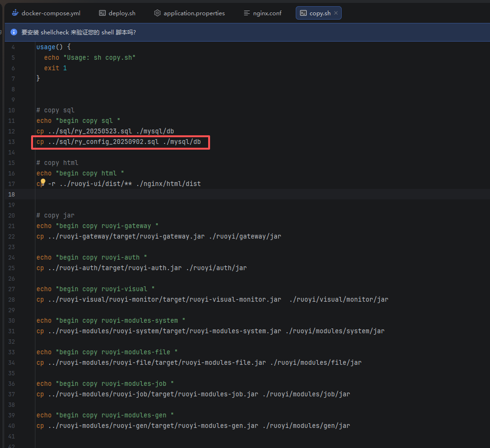The image size is (490, 448).
Task: Click the echo "begin copy ruoyi-modules-file" line
Action: tap(107, 352)
